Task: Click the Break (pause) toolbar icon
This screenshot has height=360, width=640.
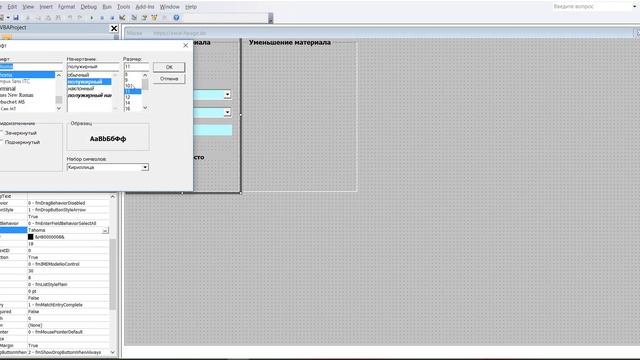Action: (102, 18)
